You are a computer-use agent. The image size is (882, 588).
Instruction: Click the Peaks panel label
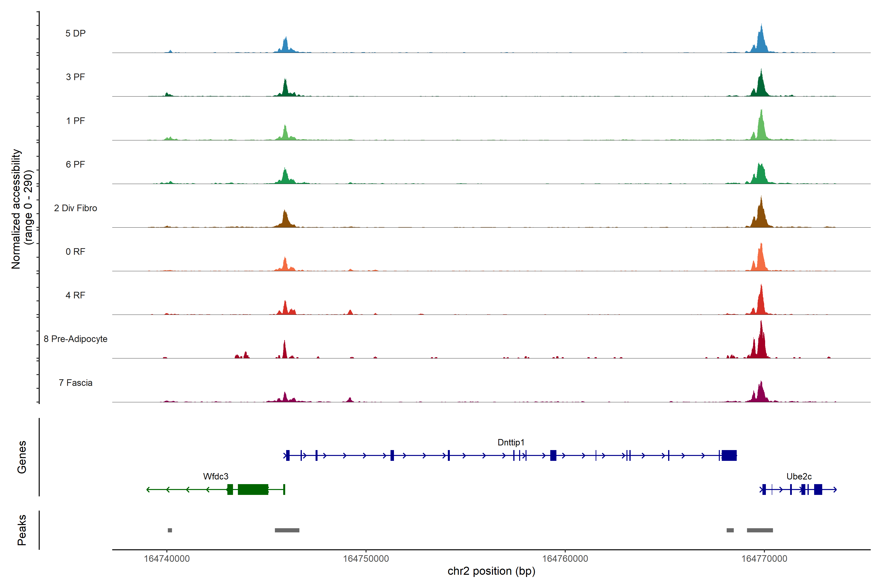click(x=22, y=529)
